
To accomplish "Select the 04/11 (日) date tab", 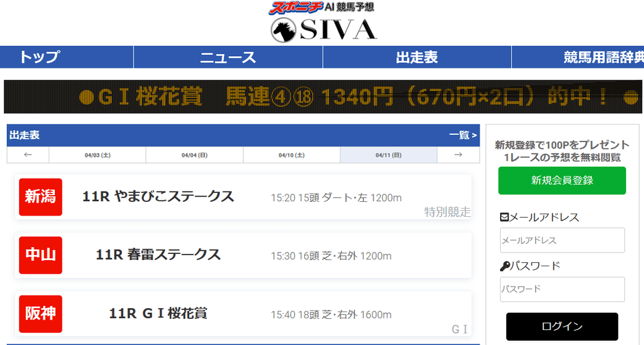I will pyautogui.click(x=388, y=155).
